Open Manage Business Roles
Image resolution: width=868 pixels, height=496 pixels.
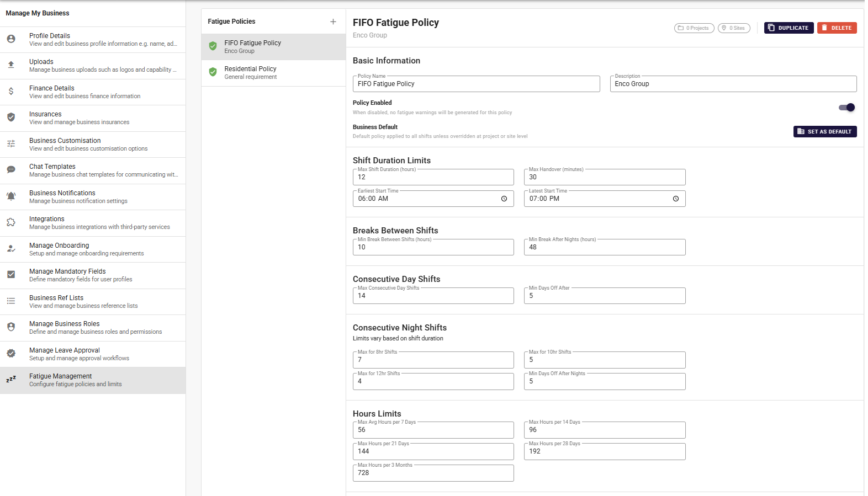(x=93, y=328)
